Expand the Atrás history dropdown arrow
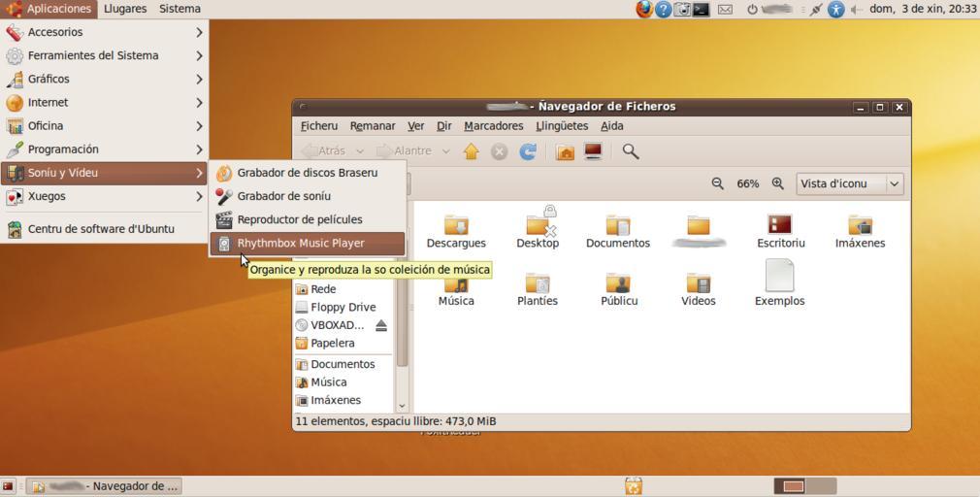980x497 pixels. point(360,151)
